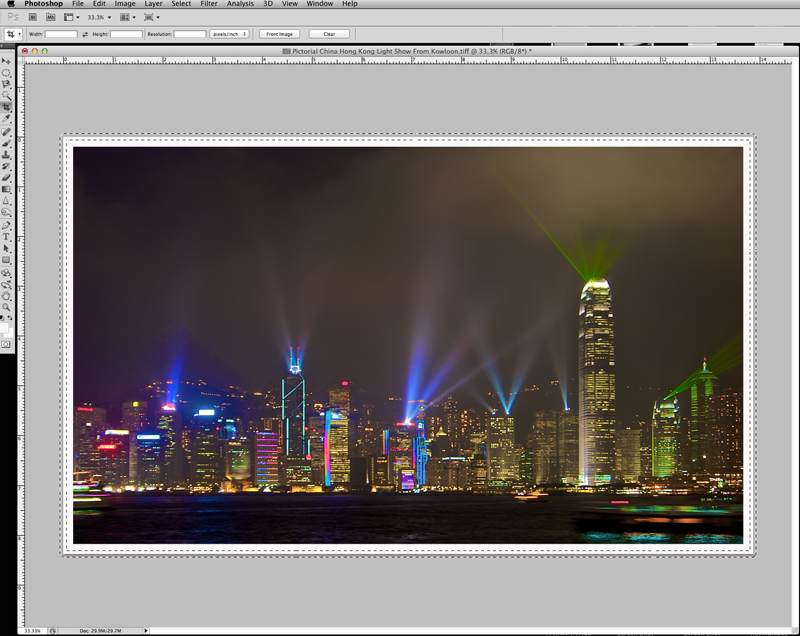This screenshot has height=636, width=800.
Task: Open the pixels/inch resolution units dropdown
Action: tap(229, 34)
